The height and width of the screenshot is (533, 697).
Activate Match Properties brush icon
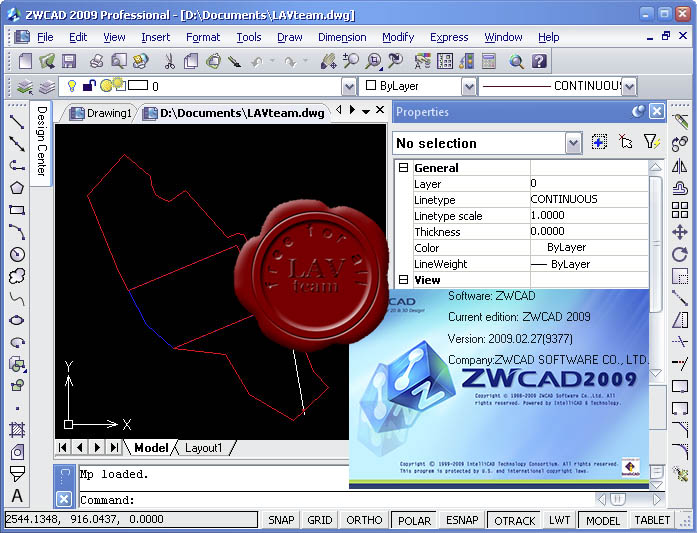(x=235, y=61)
